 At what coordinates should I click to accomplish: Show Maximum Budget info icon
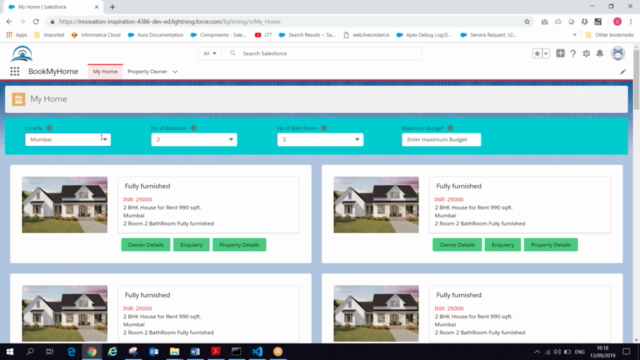(450, 128)
